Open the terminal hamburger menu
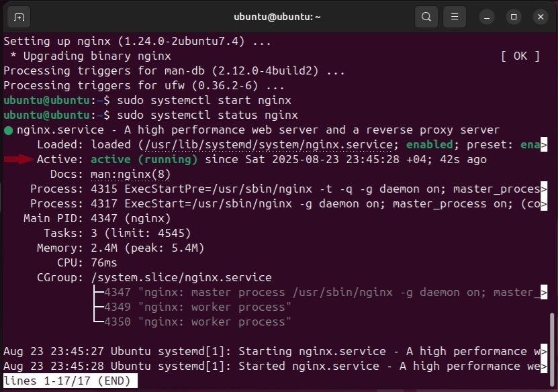The width and height of the screenshot is (558, 392). pos(455,16)
